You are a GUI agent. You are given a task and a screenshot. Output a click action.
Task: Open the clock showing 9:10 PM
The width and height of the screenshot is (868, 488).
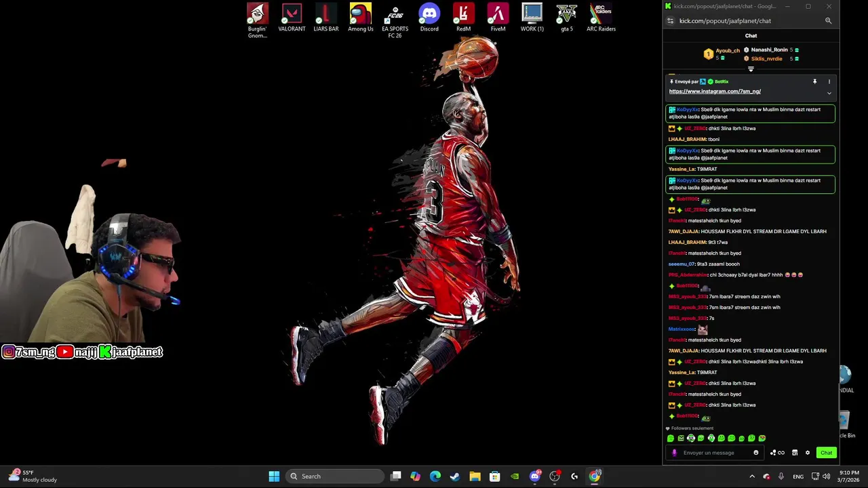coord(849,476)
